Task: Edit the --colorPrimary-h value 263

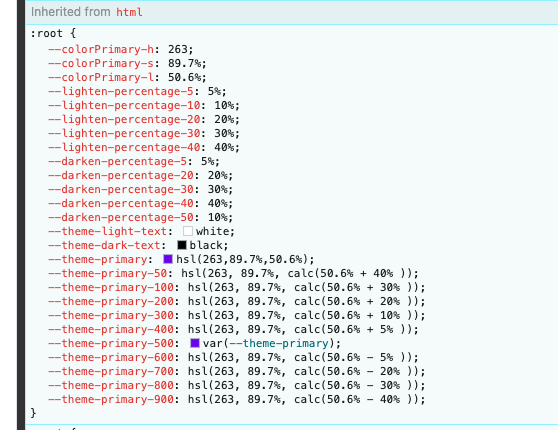Action: tap(178, 49)
